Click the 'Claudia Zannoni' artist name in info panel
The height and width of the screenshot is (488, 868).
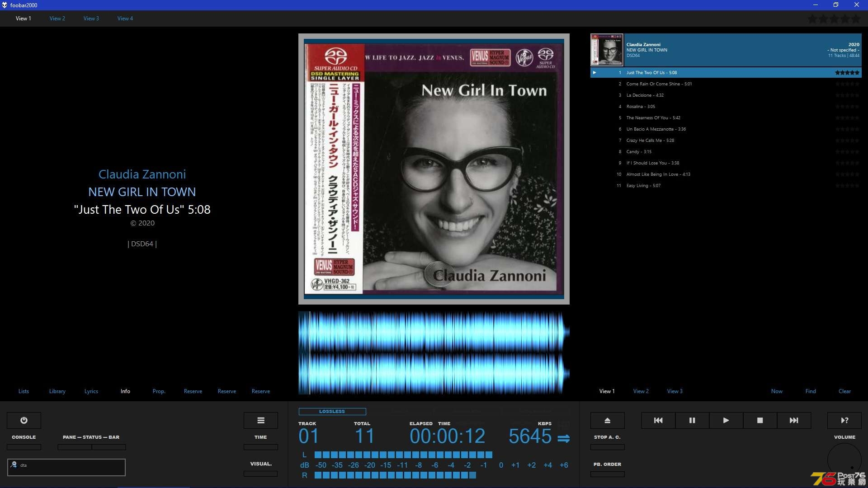(x=142, y=174)
